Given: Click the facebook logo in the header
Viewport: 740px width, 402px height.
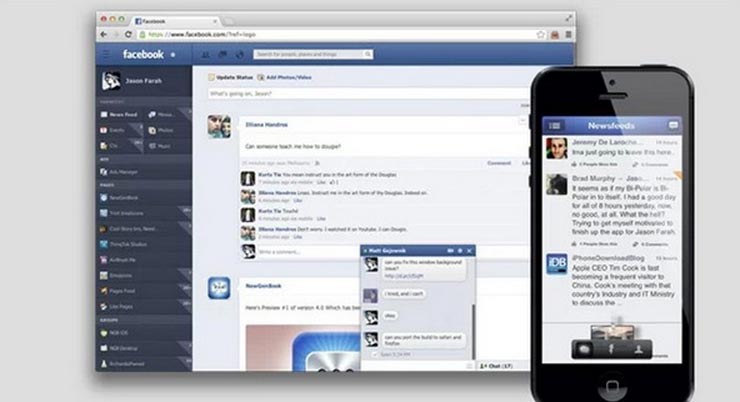Looking at the screenshot, I should 143,54.
